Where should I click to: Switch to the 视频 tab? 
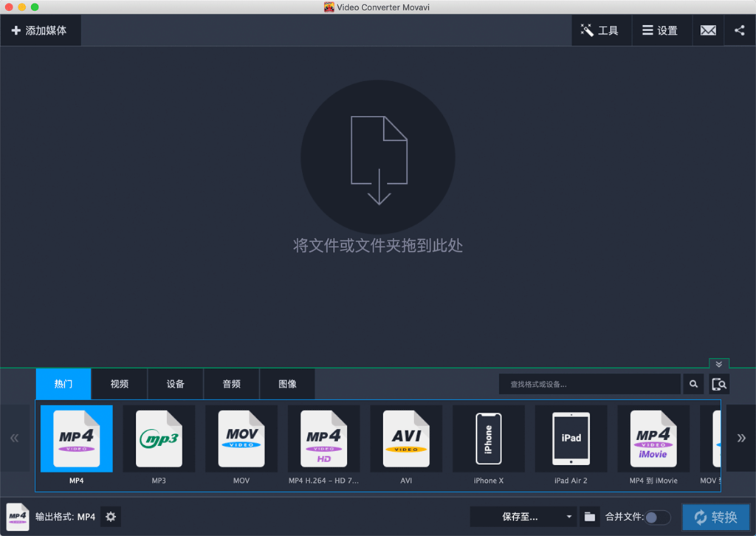point(119,384)
